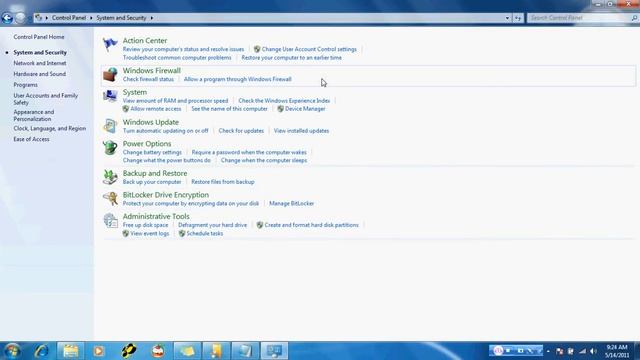Click the Control Panel breadcrumb segment
Screen dimensions: 640x360
pos(69,18)
